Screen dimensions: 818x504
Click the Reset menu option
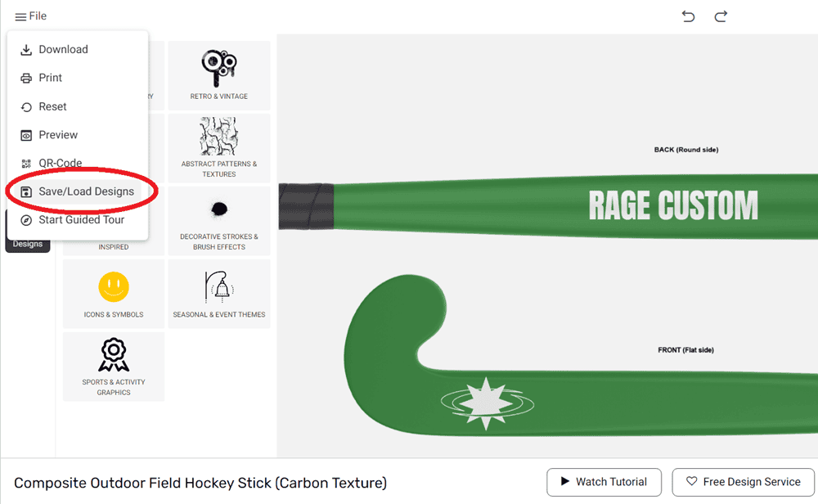[x=52, y=106]
